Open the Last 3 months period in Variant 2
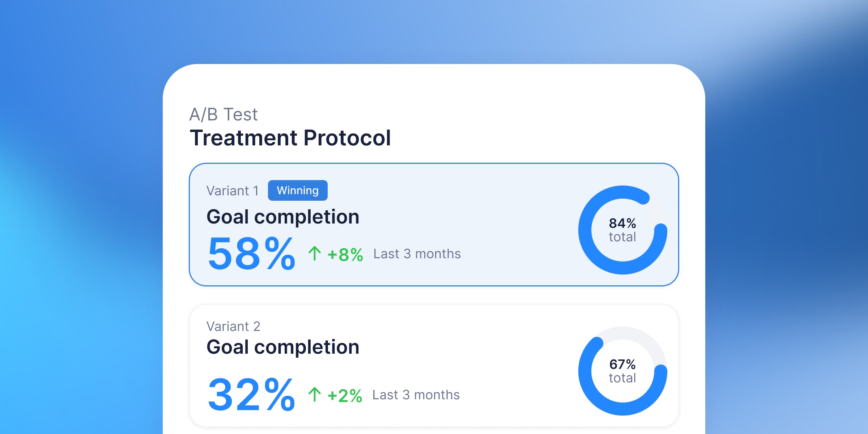This screenshot has width=868, height=434. (x=416, y=395)
